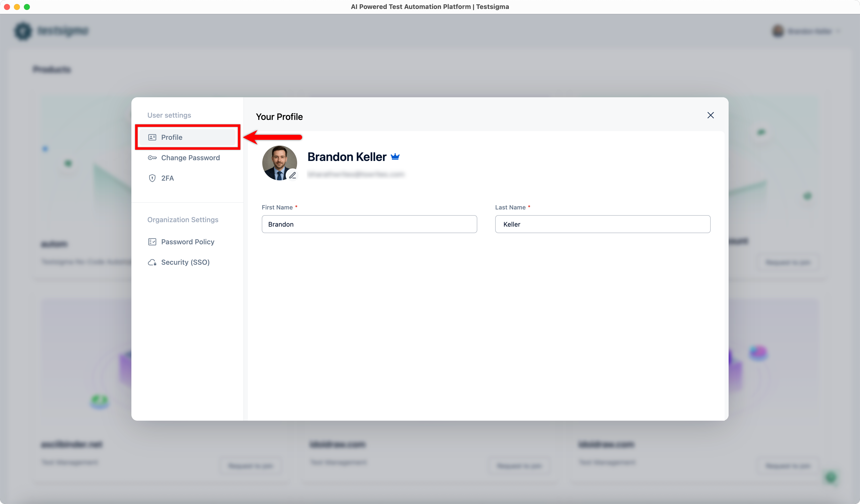The image size is (860, 504).
Task: Open Security (SSO) under Organization Settings
Action: (x=185, y=262)
